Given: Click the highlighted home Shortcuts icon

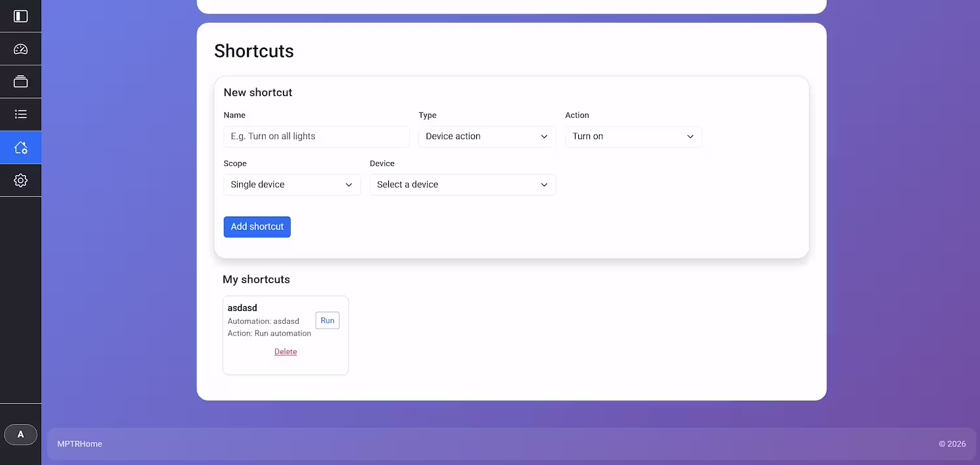Looking at the screenshot, I should point(20,147).
